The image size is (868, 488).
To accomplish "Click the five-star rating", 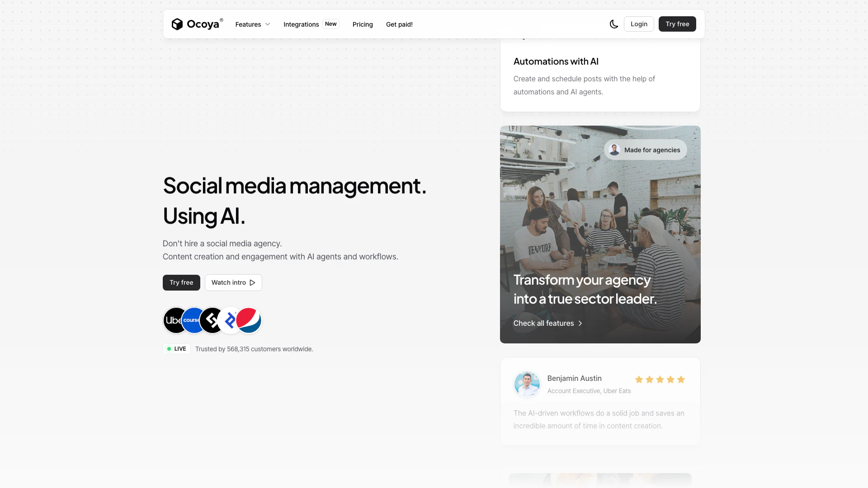I will pos(660,380).
